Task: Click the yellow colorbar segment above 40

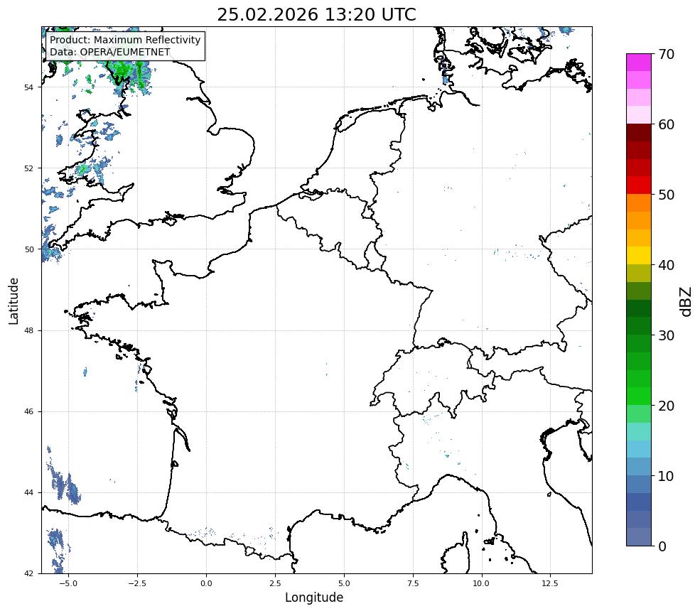Action: [639, 255]
